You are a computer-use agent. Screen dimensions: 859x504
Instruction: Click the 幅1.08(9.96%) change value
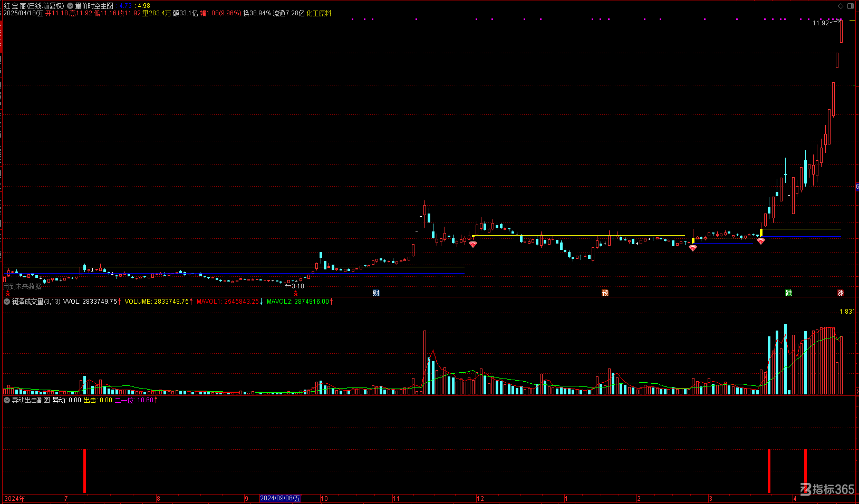click(x=220, y=13)
